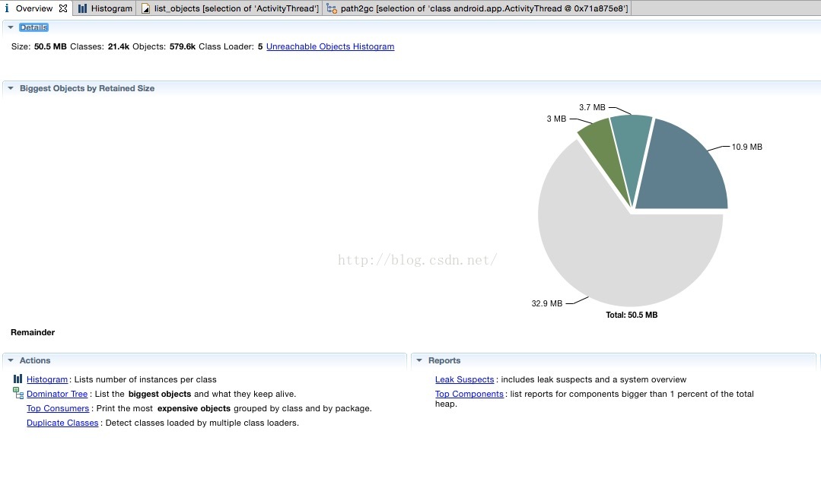
Task: Click the 32.9 MB chart label
Action: (546, 303)
